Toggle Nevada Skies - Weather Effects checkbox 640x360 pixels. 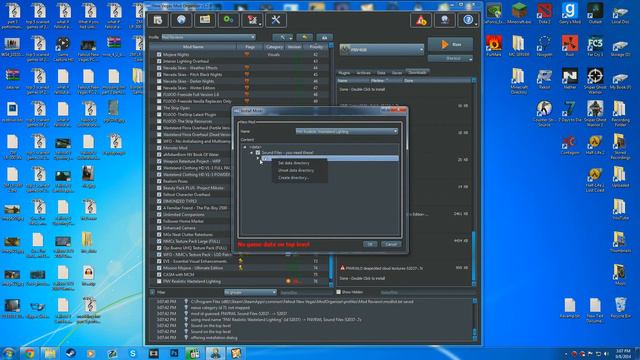pyautogui.click(x=159, y=68)
